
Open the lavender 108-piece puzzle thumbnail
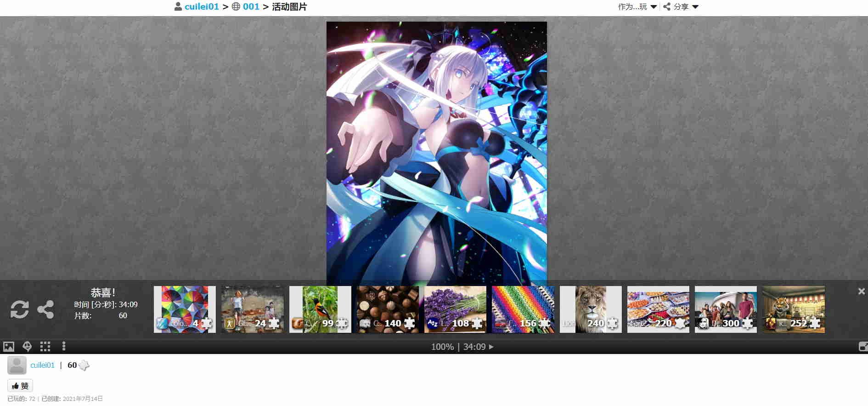tap(455, 309)
